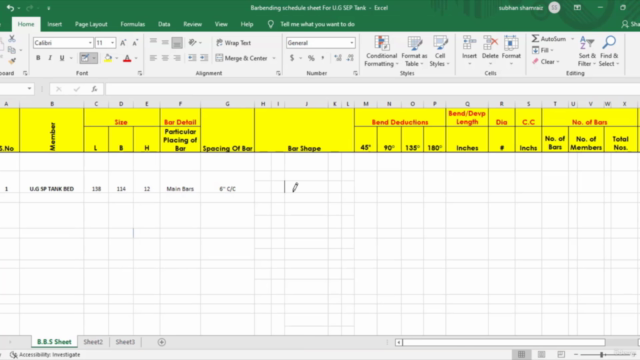Click the horizontal scrollbar
Image resolution: width=640 pixels, height=360 pixels.
[x=504, y=342]
